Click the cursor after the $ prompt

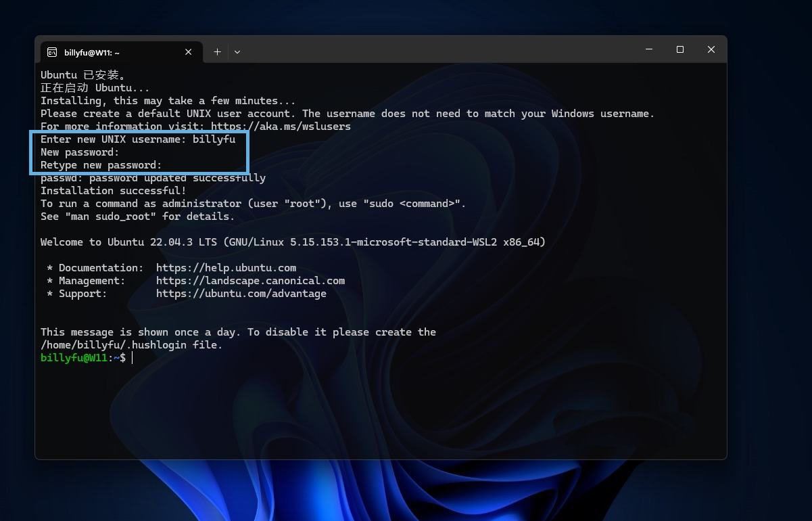tap(133, 358)
